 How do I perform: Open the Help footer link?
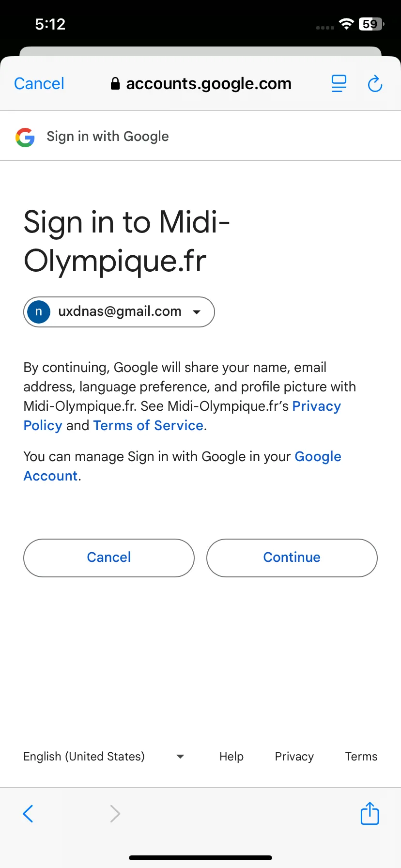pos(231,757)
